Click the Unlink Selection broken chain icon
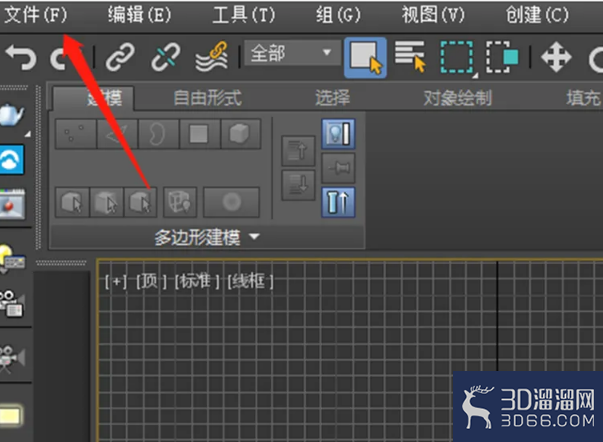Image resolution: width=603 pixels, height=442 pixels. click(x=166, y=58)
